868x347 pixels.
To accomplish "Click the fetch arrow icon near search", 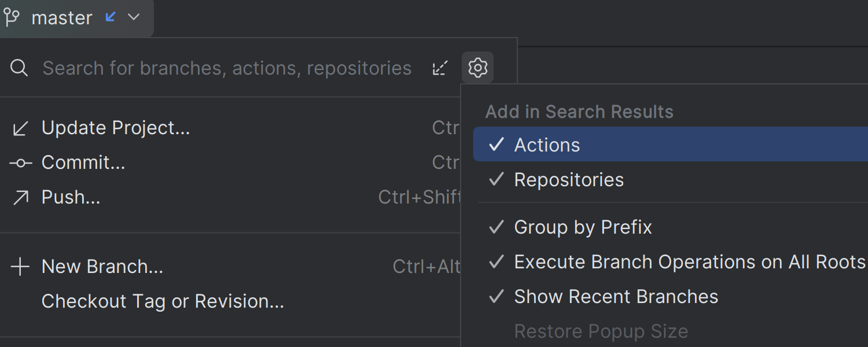I will tap(440, 68).
